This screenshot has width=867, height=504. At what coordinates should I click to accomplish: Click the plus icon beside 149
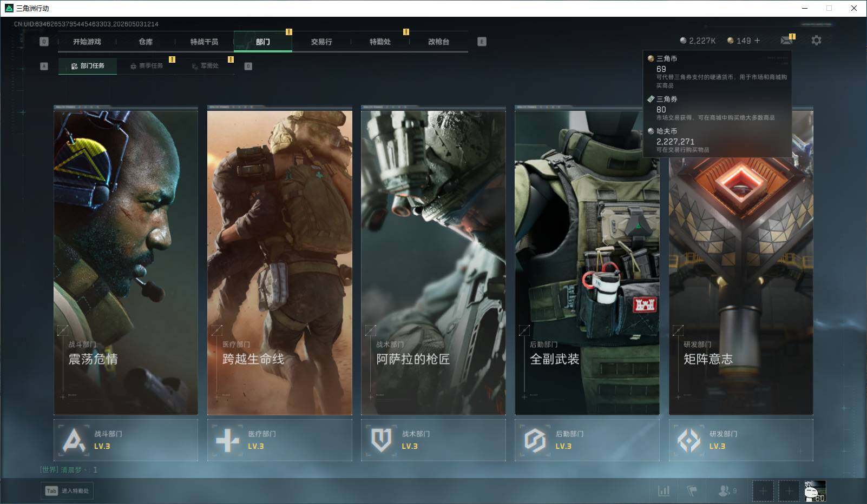(x=757, y=41)
